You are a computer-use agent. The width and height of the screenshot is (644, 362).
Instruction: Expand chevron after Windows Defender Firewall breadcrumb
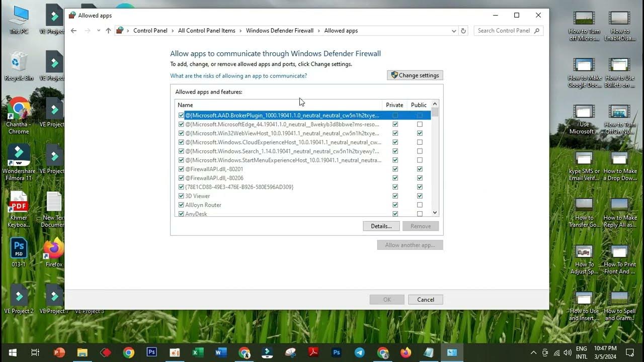[319, 31]
